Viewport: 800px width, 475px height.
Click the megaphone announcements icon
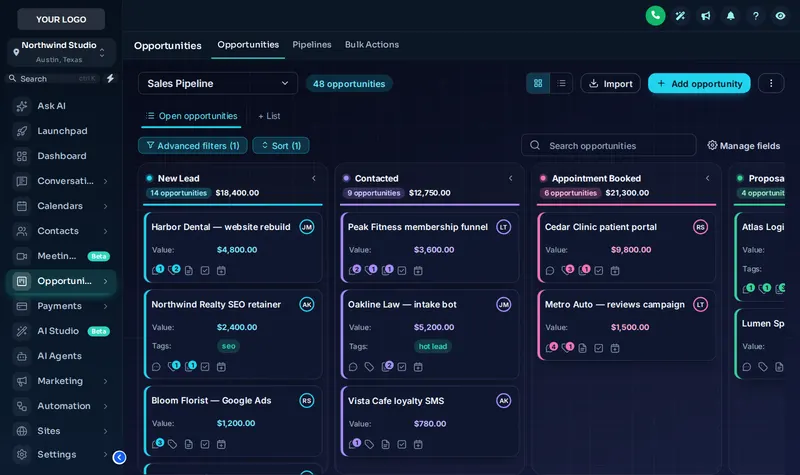tap(706, 16)
